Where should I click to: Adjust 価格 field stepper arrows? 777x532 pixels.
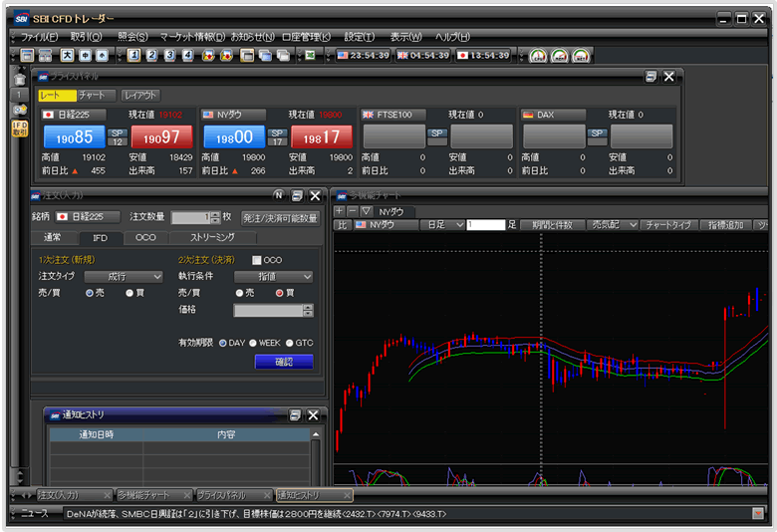[x=308, y=311]
